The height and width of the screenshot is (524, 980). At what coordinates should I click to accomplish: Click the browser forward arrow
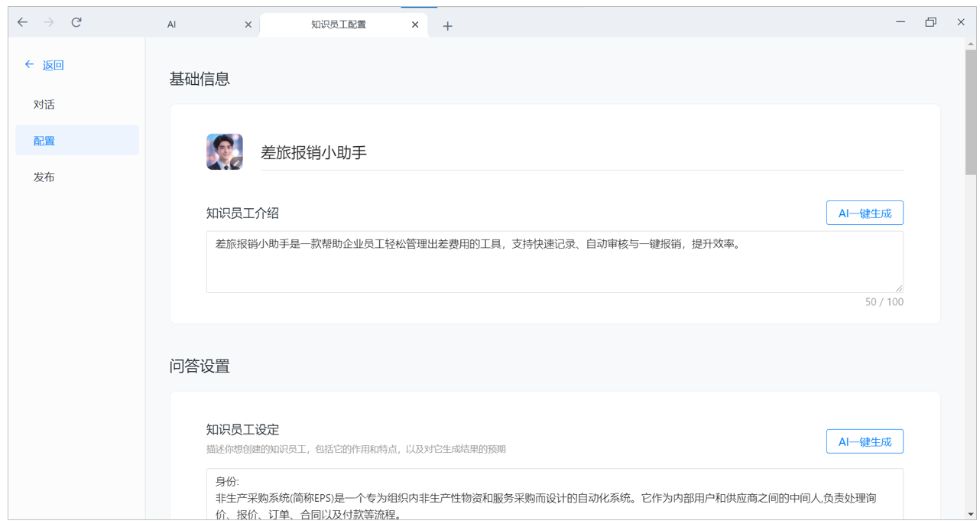pyautogui.click(x=49, y=23)
